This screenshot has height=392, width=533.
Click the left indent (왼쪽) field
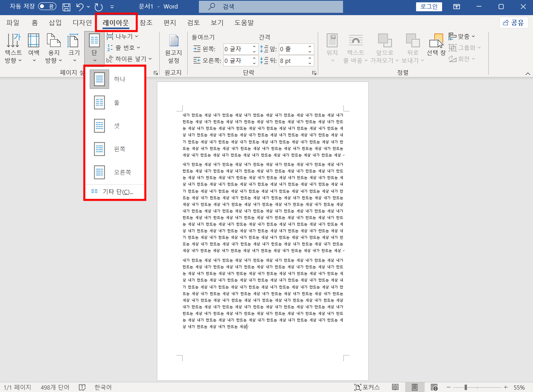[x=237, y=49]
